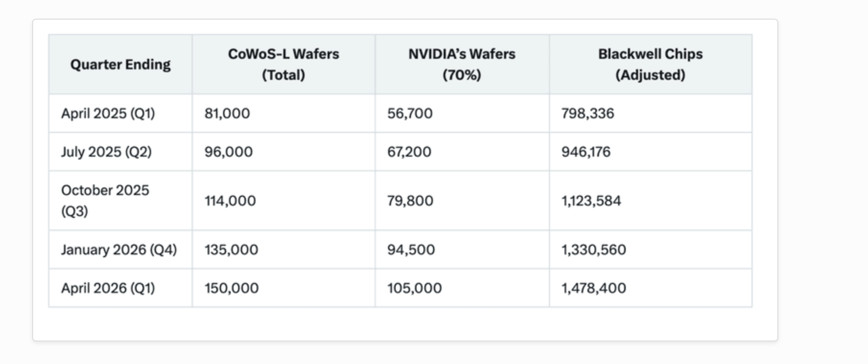The width and height of the screenshot is (868, 364).
Task: Click the Quarter Ending column header
Action: pyautogui.click(x=120, y=65)
